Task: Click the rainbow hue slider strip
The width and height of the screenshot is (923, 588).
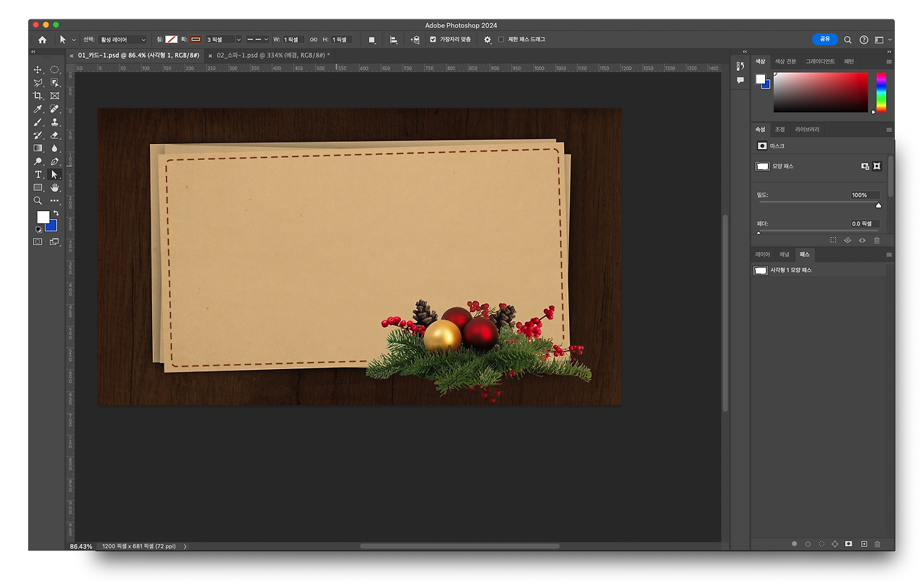Action: point(881,92)
